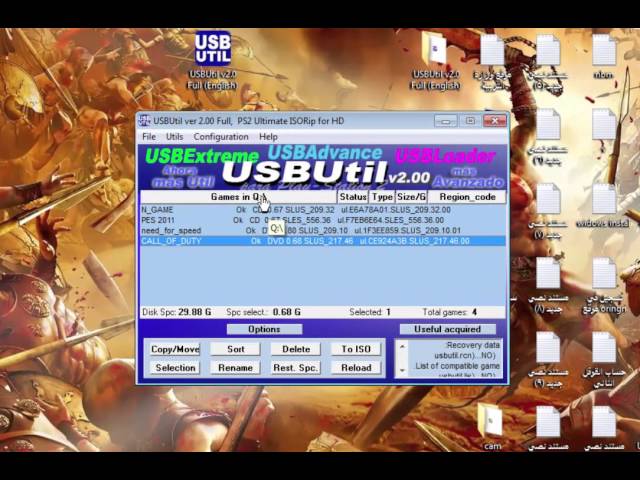Sort by the Status column header
This screenshot has width=640, height=480.
(x=353, y=197)
